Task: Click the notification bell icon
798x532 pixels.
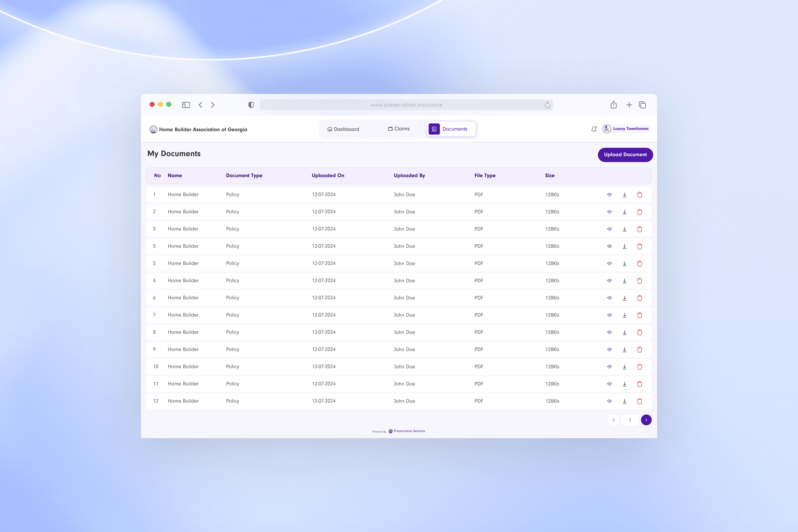Action: pos(594,129)
